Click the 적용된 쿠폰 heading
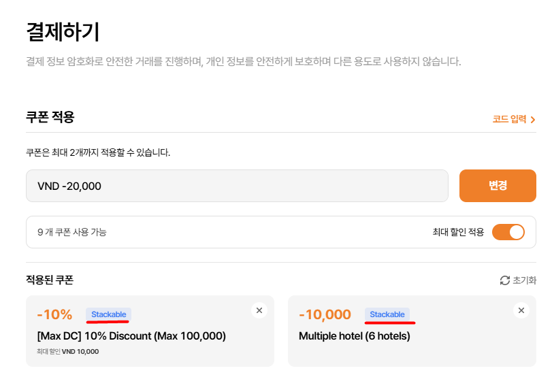552x392 pixels. point(49,280)
